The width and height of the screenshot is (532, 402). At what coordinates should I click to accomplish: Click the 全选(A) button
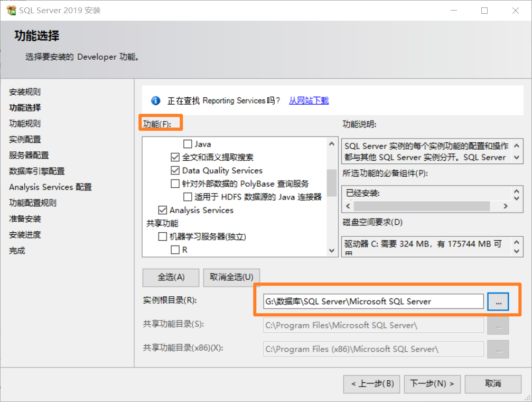tap(171, 277)
